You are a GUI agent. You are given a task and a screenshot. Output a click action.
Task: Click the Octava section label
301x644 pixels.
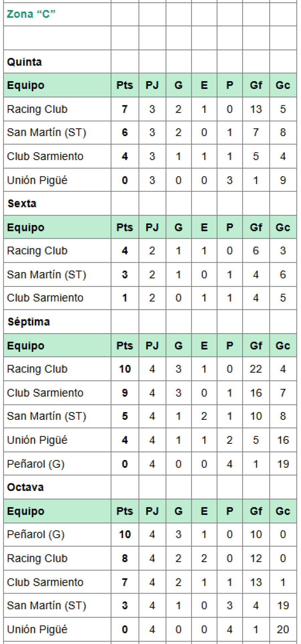(x=25, y=487)
